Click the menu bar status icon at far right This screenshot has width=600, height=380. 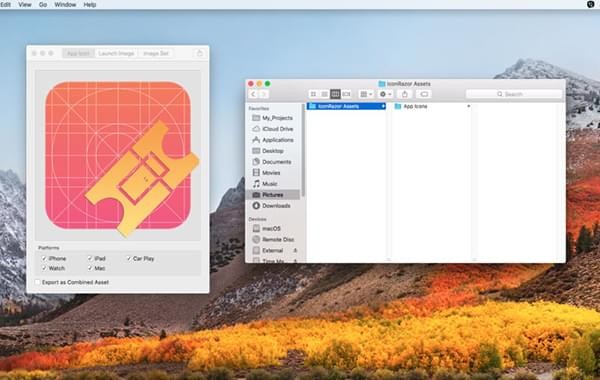[x=590, y=4]
